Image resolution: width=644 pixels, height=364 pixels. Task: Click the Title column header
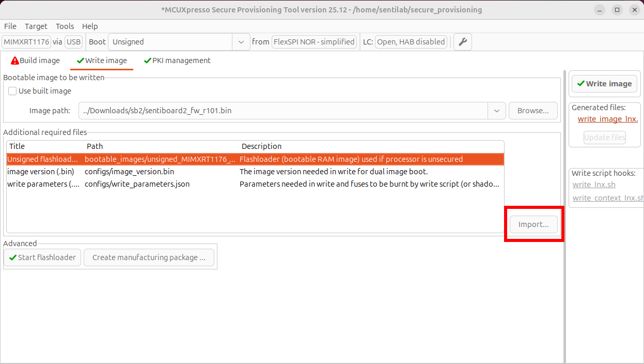point(17,146)
